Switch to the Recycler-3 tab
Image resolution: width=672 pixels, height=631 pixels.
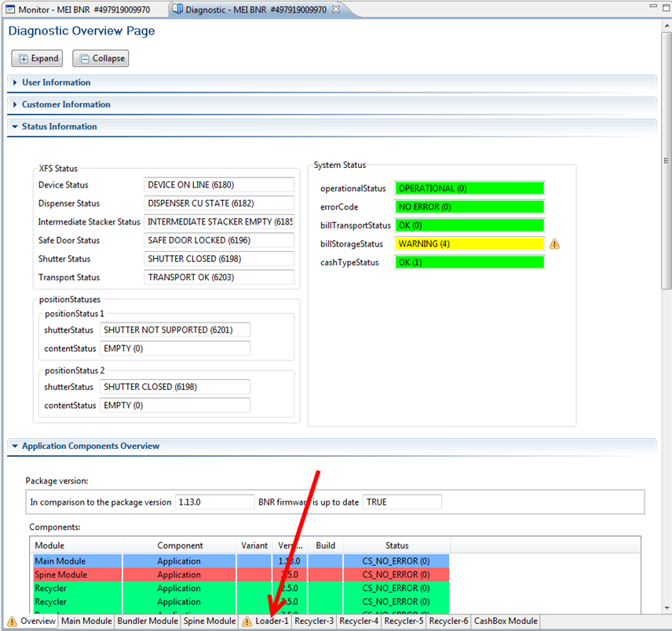pyautogui.click(x=314, y=621)
